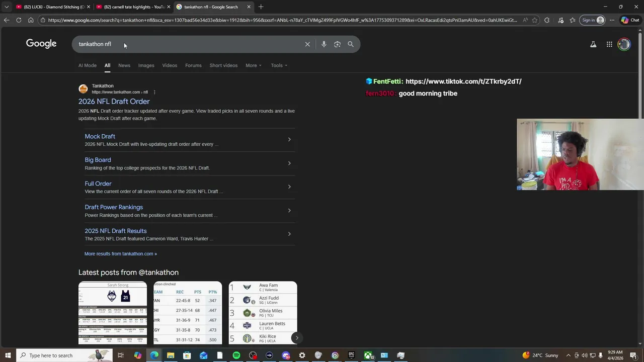This screenshot has height=362, width=644.
Task: Open browser Settings and more menu
Action: point(612,20)
